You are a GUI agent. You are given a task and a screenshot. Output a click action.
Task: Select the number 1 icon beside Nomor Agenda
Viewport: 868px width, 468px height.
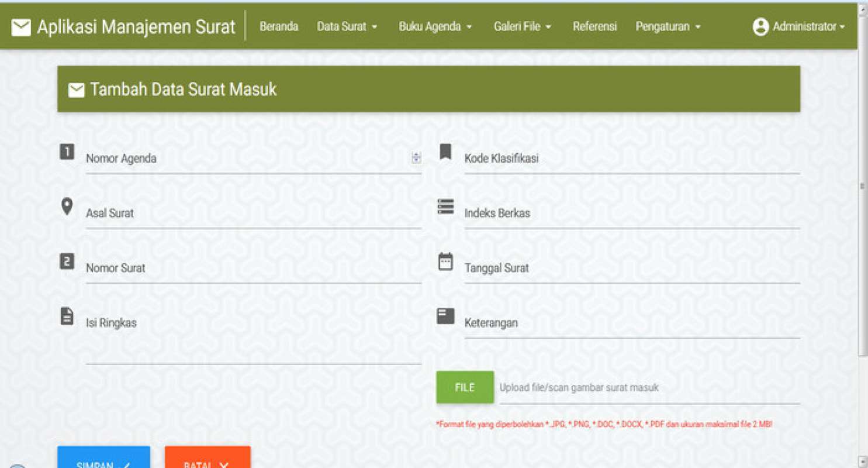pyautogui.click(x=67, y=152)
